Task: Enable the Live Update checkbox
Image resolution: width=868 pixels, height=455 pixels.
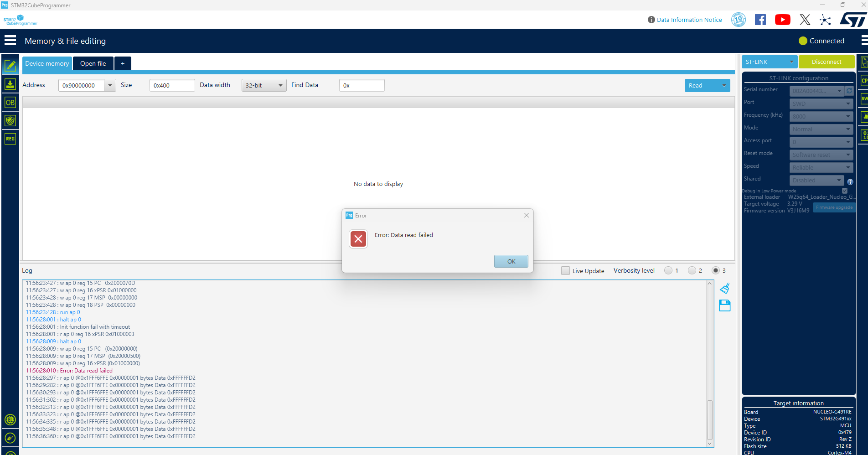Action: [x=565, y=270]
